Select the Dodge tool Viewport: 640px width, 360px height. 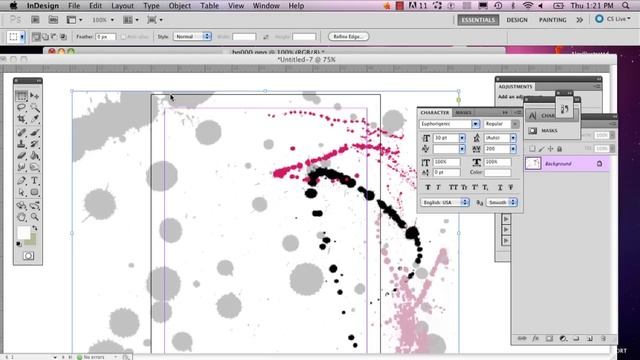pos(35,167)
